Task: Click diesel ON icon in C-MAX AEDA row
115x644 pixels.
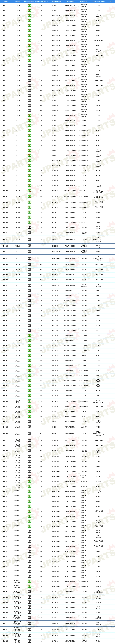Action: point(30,70)
